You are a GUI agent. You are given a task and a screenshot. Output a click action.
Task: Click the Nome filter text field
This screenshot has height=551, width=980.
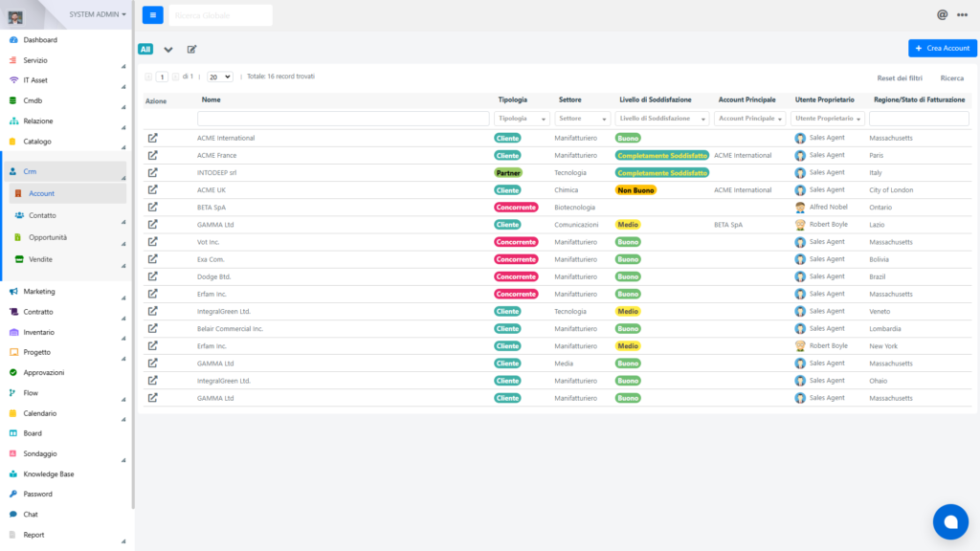(344, 119)
